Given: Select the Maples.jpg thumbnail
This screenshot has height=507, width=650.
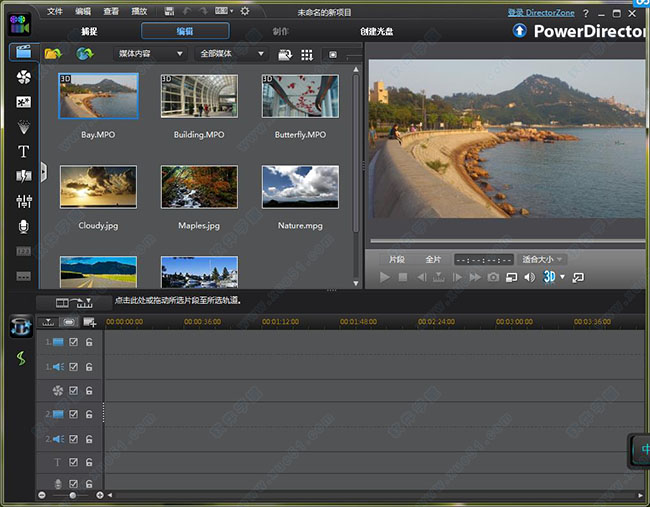Looking at the screenshot, I should [x=199, y=187].
